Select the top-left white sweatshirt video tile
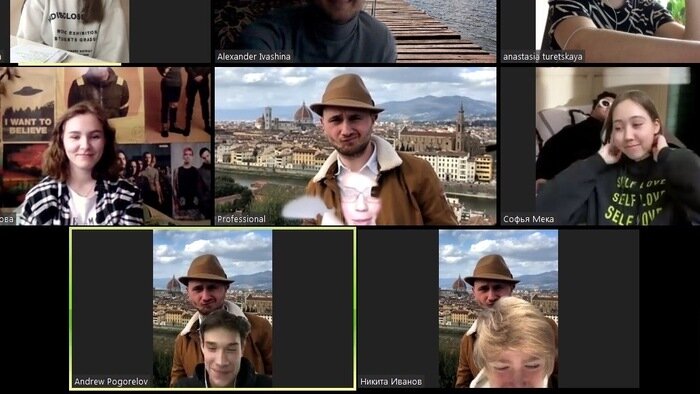The image size is (700, 394). click(65, 31)
